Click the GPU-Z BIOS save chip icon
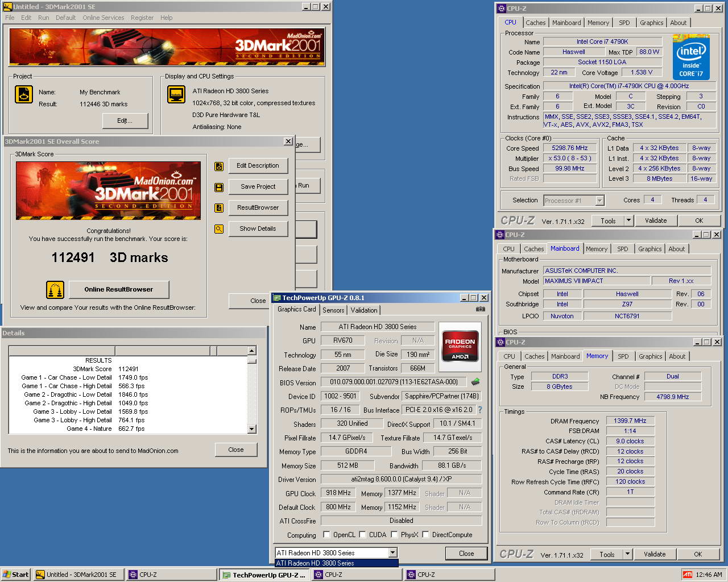This screenshot has width=728, height=582. (x=475, y=382)
